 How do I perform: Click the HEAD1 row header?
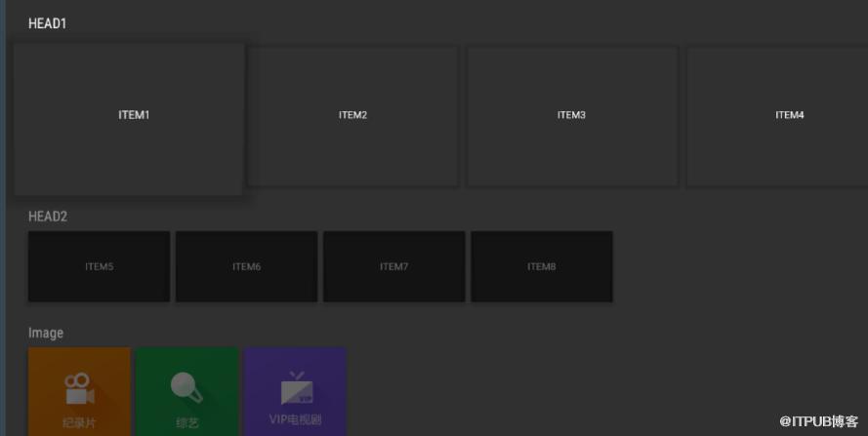(47, 23)
